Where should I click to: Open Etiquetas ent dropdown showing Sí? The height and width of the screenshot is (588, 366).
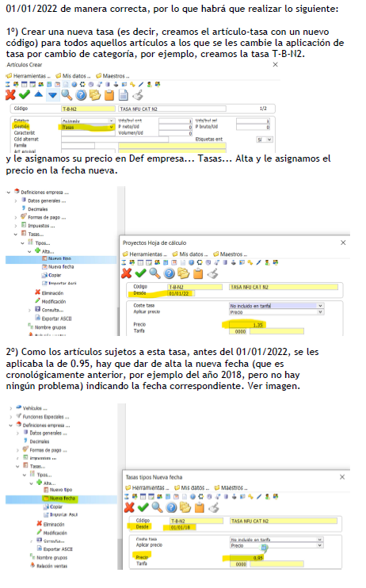pyautogui.click(x=269, y=139)
